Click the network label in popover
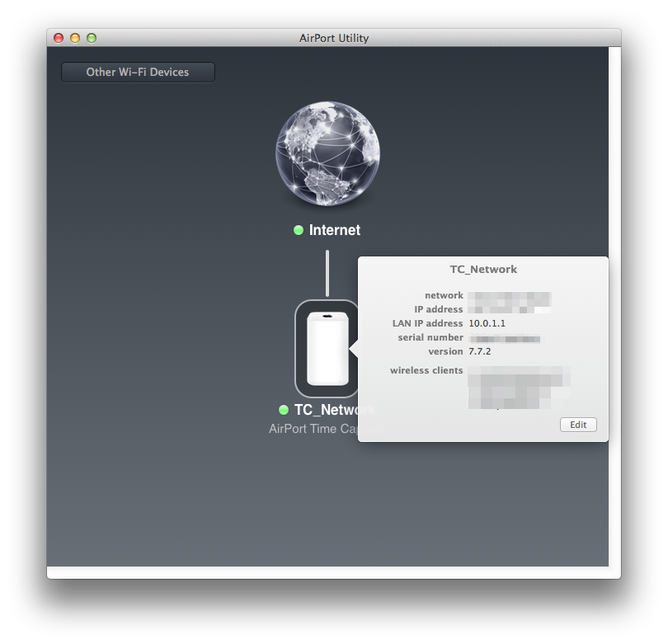 click(444, 295)
